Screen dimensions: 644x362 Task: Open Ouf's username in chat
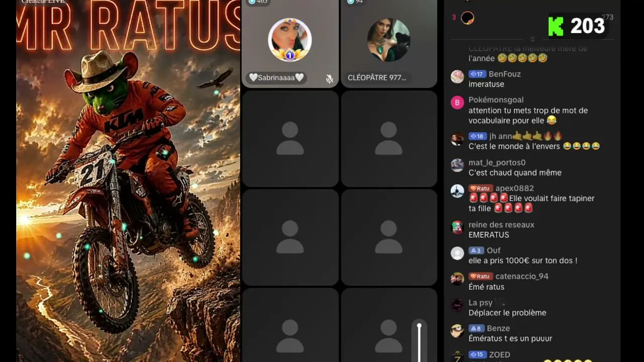point(494,250)
